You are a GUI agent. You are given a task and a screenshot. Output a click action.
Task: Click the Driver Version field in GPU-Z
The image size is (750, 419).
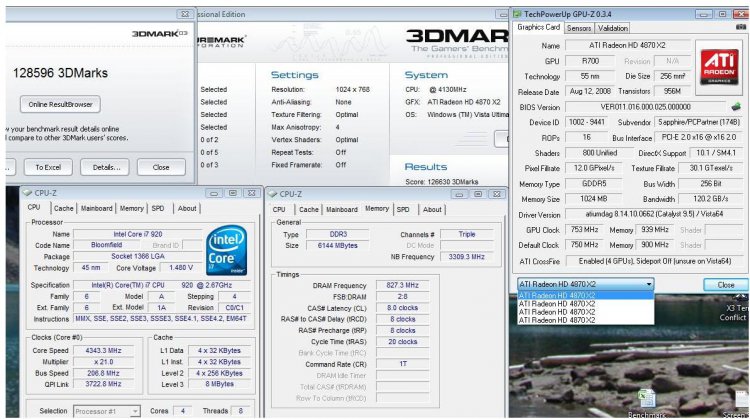(x=654, y=214)
